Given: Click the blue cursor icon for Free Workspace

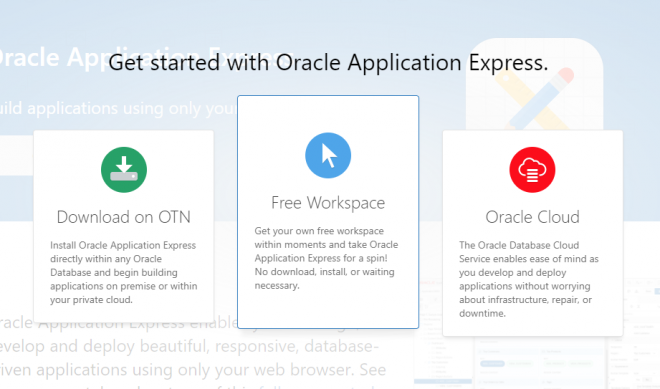Looking at the screenshot, I should pyautogui.click(x=328, y=155).
